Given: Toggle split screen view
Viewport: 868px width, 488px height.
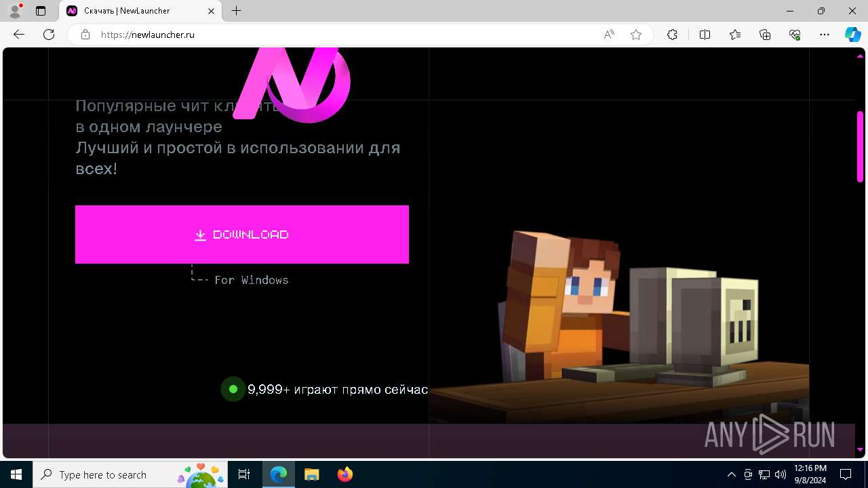Looking at the screenshot, I should click(x=705, y=35).
